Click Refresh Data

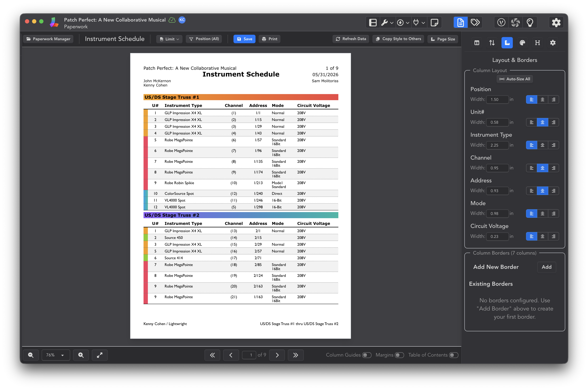(351, 39)
